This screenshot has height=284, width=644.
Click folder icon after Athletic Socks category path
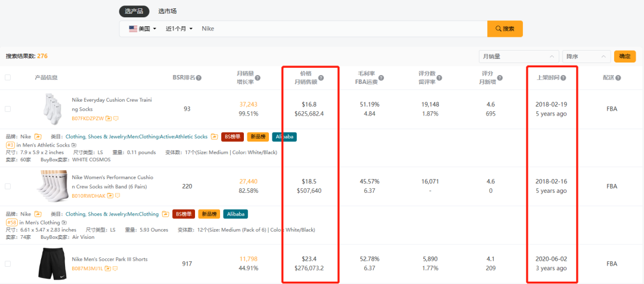[x=213, y=136]
